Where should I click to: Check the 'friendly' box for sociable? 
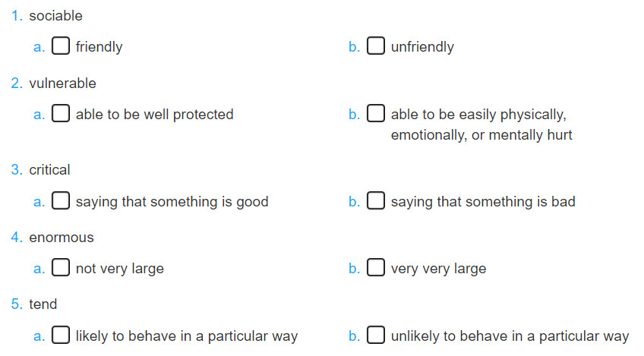[61, 46]
